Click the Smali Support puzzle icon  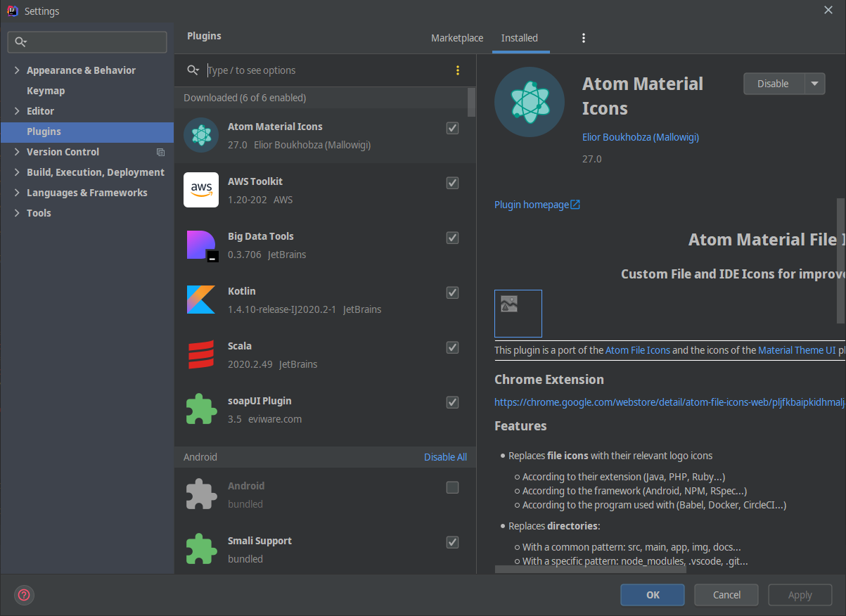pyautogui.click(x=201, y=549)
